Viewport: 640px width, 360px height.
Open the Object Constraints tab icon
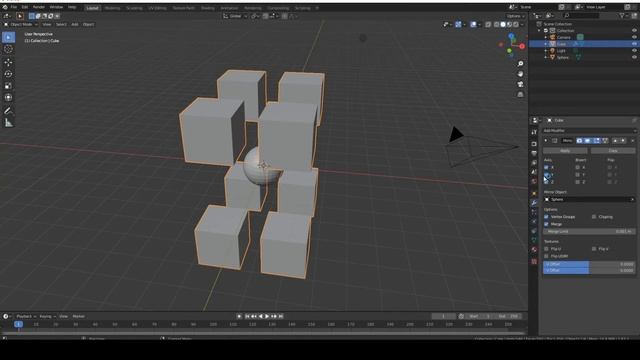click(534, 231)
